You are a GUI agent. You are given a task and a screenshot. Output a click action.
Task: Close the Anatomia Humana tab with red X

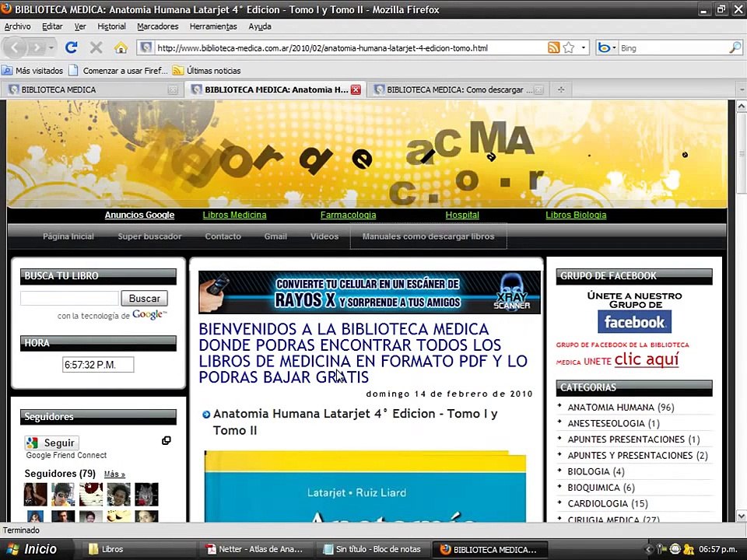pos(356,89)
